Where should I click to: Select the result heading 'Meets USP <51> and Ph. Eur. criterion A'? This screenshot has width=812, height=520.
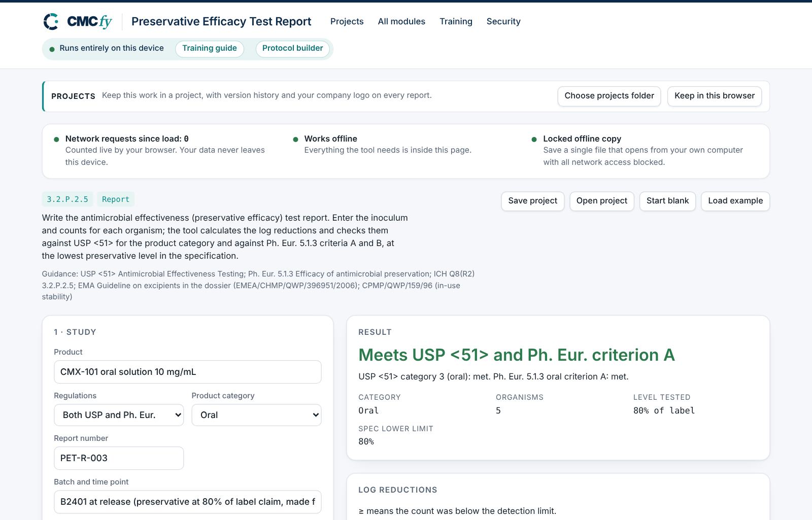517,355
